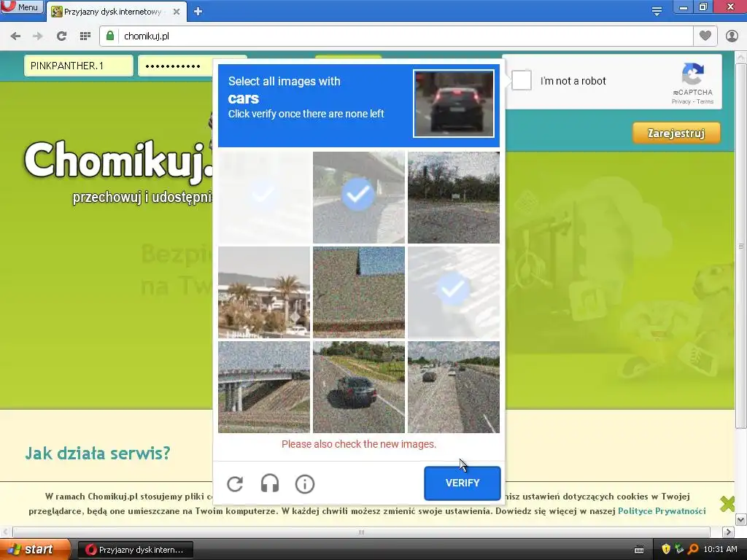Viewport: 747px width, 560px height.
Task: Switch to audio captcha challenge
Action: coord(270,484)
